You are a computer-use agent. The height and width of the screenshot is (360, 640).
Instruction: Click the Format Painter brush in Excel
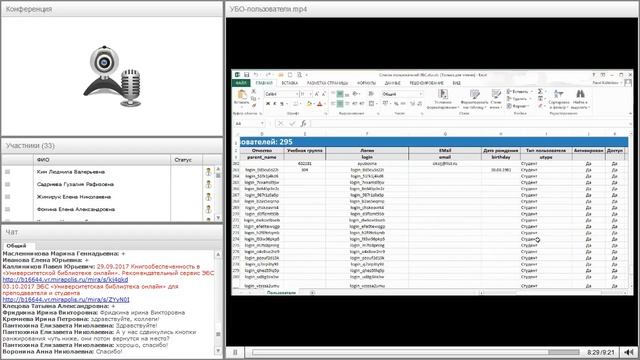coord(254,105)
